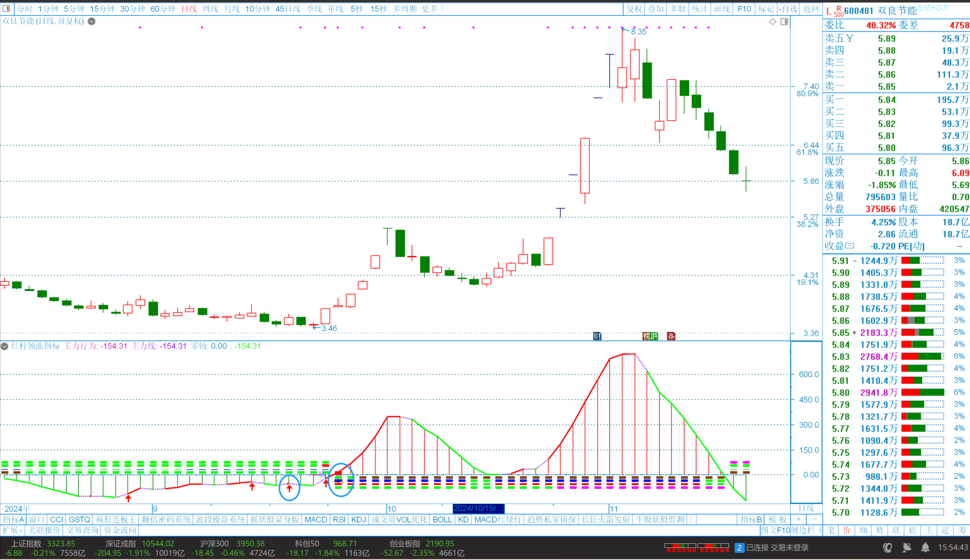Expand the 红柱领涨指标 indicator dropdown
Screen dimensions: 970x560
[5, 346]
